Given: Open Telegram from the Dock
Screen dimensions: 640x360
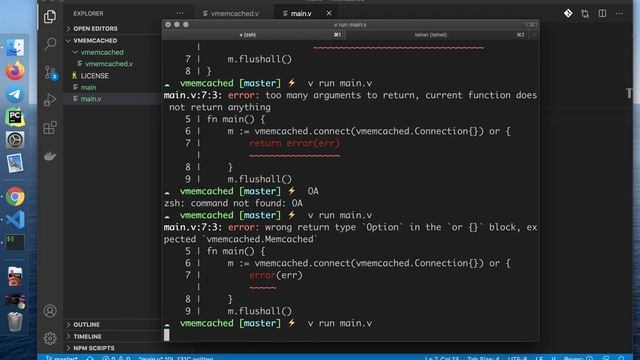Looking at the screenshot, I should pos(15,94).
